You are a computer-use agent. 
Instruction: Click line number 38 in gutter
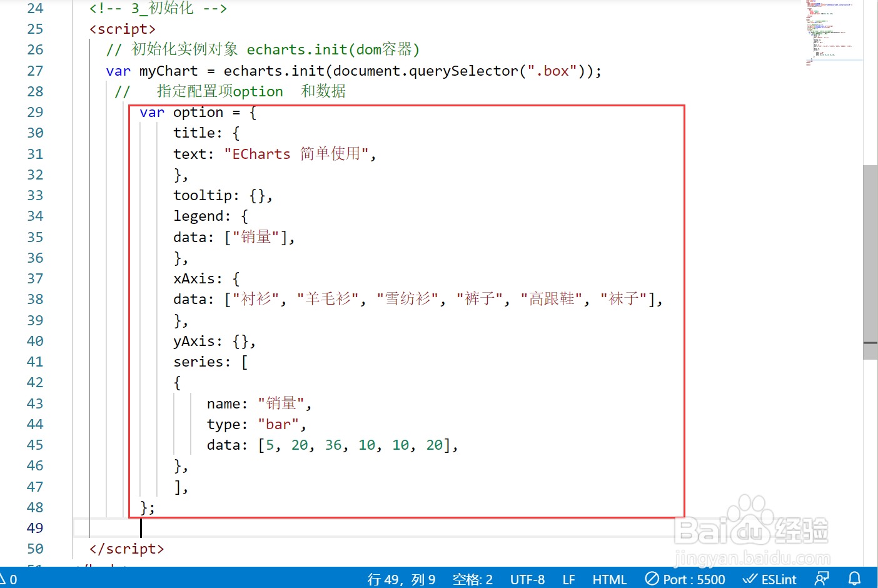(35, 299)
